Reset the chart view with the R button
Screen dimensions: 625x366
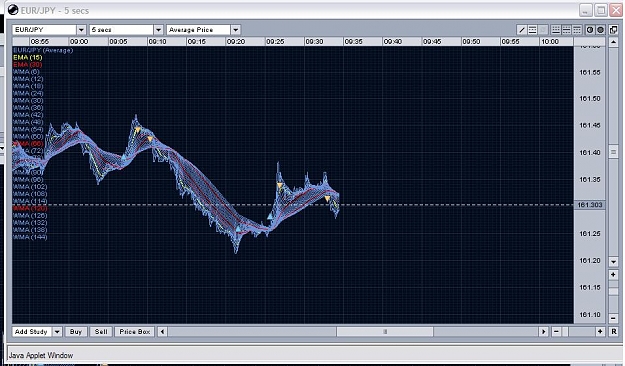tap(613, 332)
